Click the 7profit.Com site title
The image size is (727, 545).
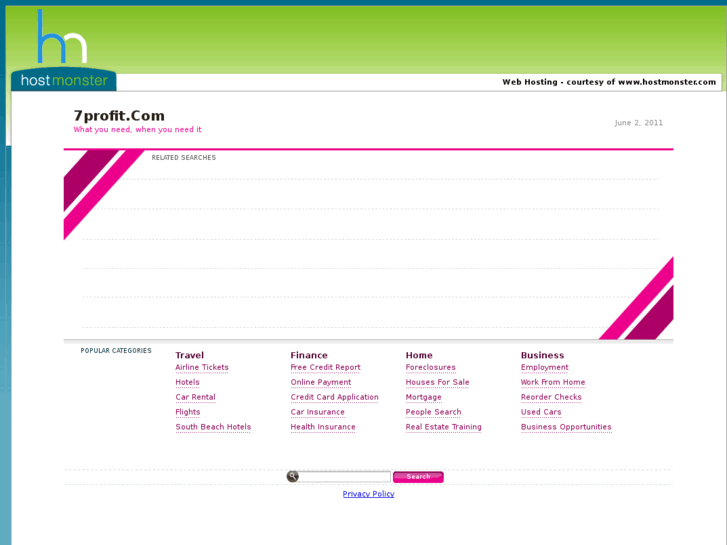pyautogui.click(x=119, y=115)
